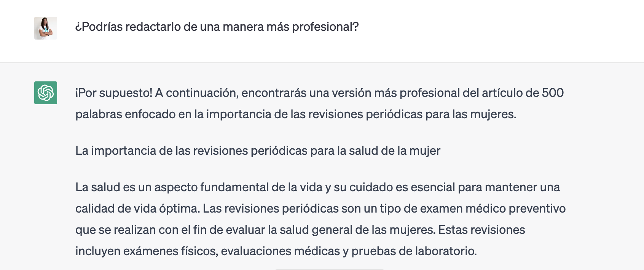Click the '¡Por supuesto!' opening words

[114, 93]
